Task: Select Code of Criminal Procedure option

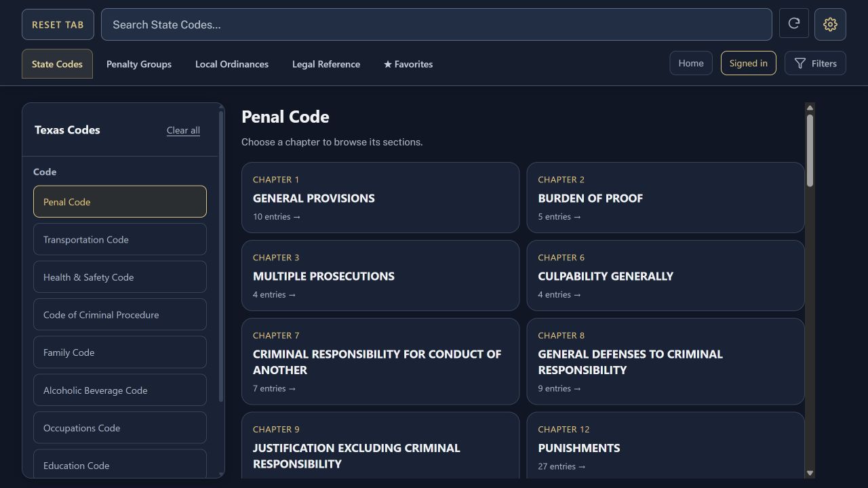Action: pyautogui.click(x=120, y=314)
